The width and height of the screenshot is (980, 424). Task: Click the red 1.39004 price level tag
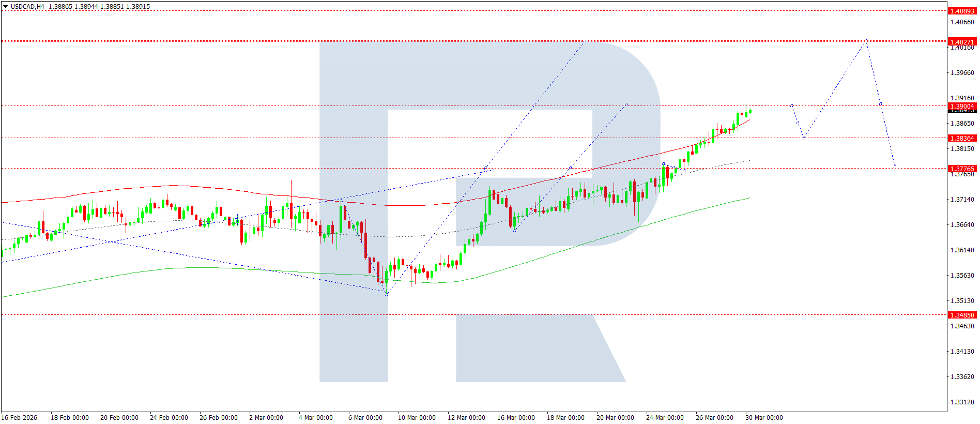[x=962, y=106]
